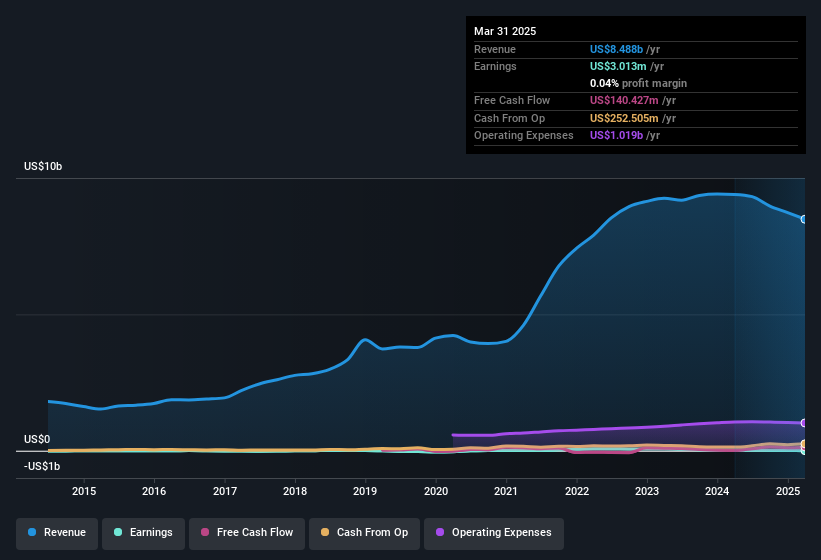
Task: Click the US$10b y-axis label
Action: [43, 166]
